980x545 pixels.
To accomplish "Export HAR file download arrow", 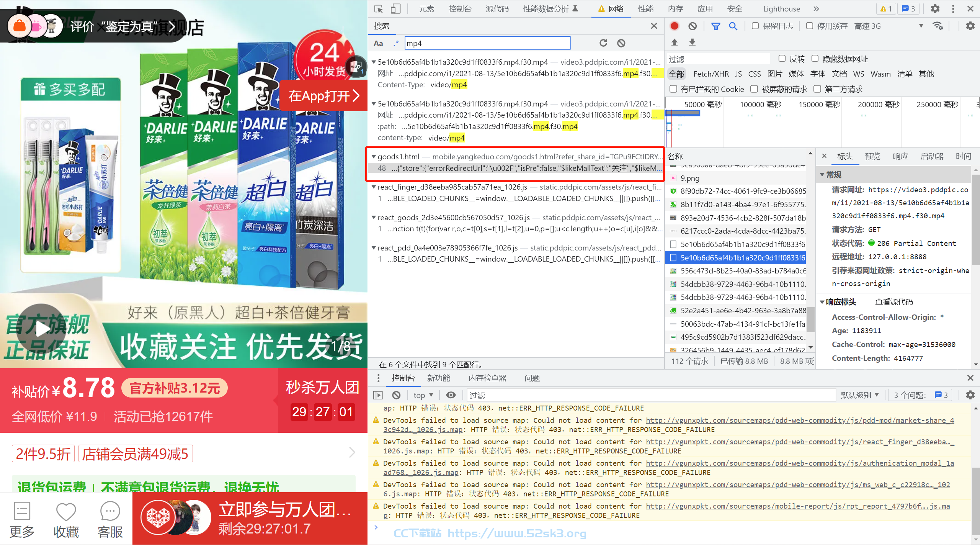I will point(692,43).
